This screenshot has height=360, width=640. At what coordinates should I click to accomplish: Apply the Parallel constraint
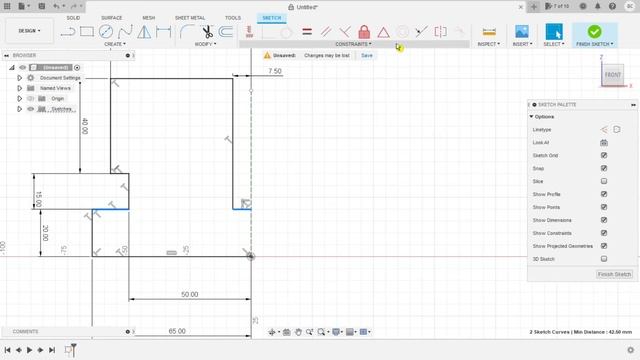tap(326, 31)
